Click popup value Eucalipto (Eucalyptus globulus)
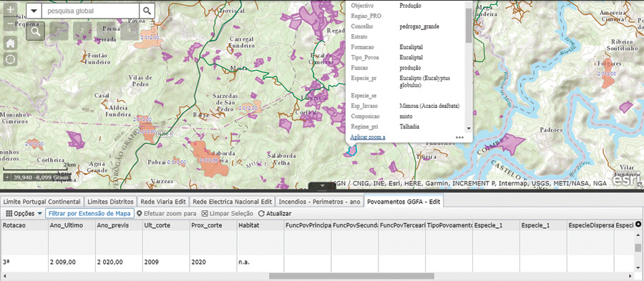 coord(425,82)
